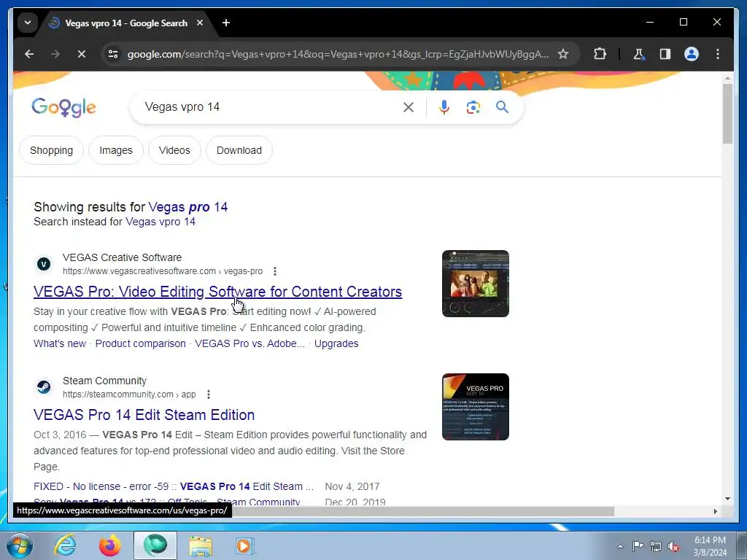Toggle the side panel icon
Viewport: 747px width, 560px height.
point(665,54)
